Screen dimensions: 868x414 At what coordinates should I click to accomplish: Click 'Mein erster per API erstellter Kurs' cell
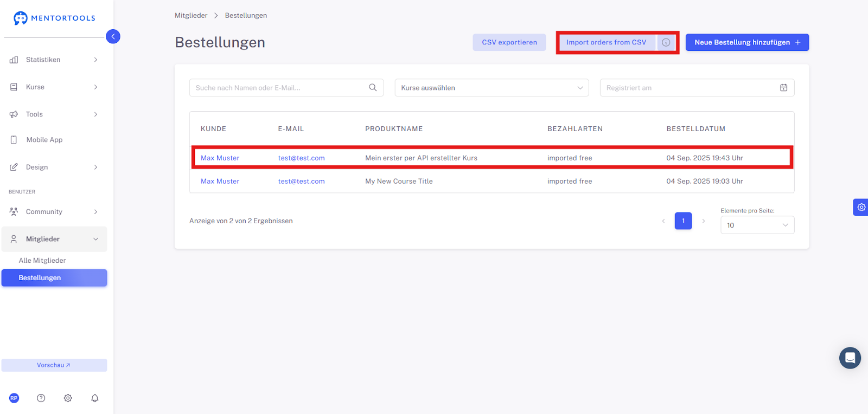click(x=421, y=158)
